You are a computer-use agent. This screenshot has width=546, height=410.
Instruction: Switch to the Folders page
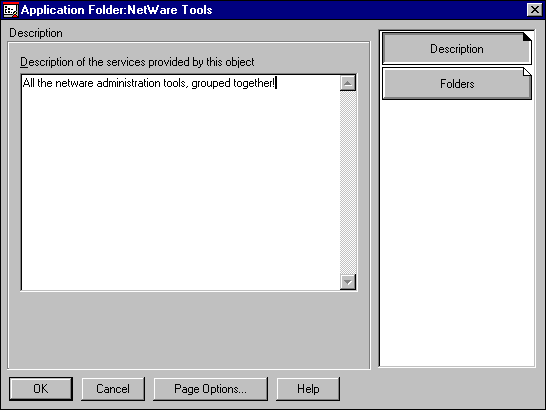pos(457,84)
